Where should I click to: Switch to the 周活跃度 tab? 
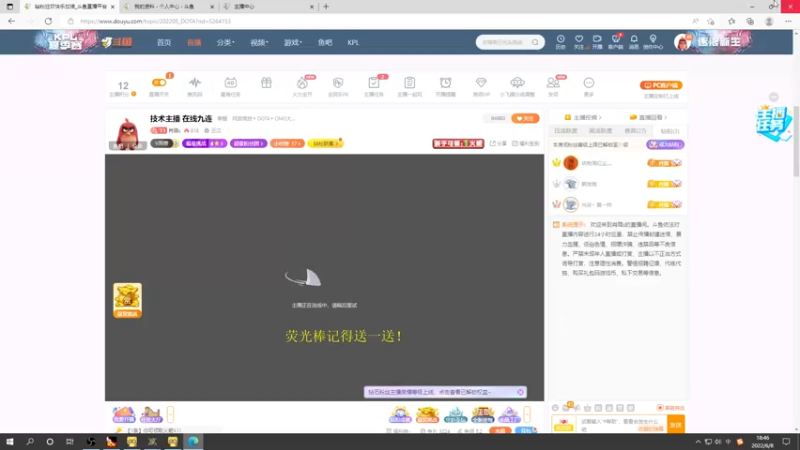click(x=601, y=131)
